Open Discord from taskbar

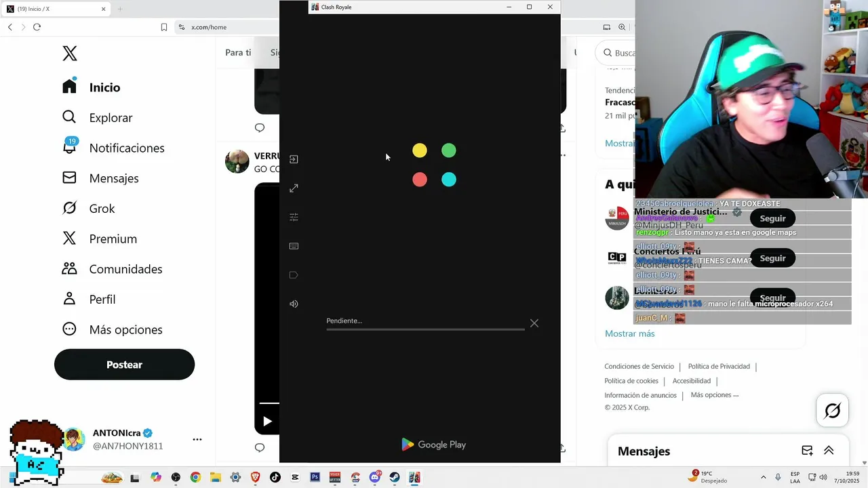click(x=374, y=478)
